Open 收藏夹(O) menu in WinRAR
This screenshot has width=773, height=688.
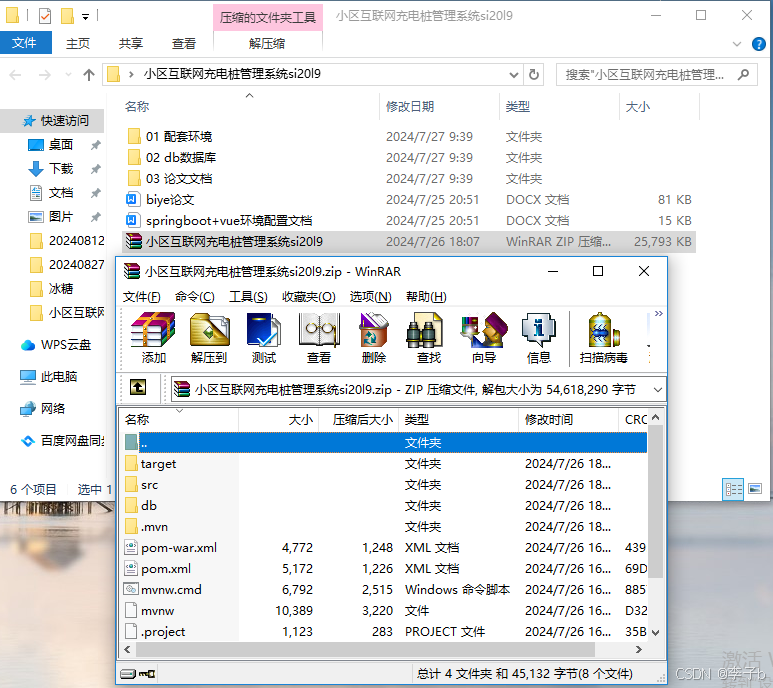tap(309, 297)
